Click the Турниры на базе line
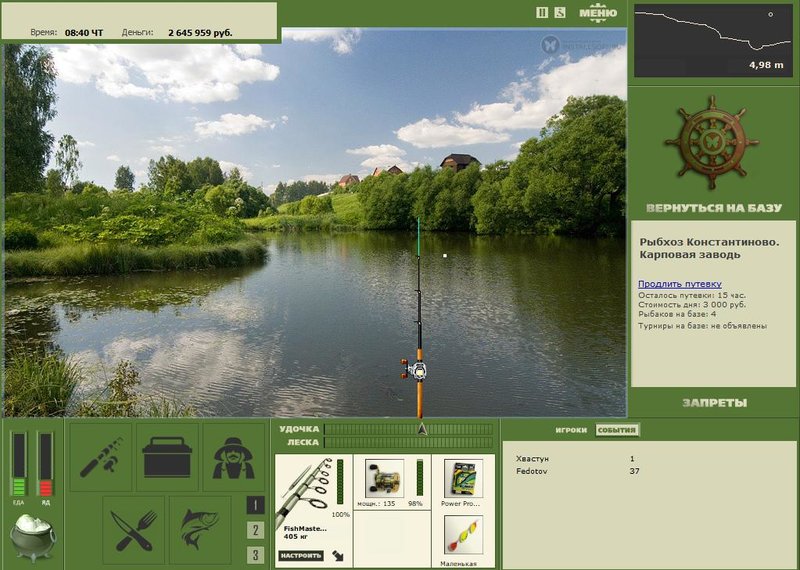Viewport: 800px width, 570px height. [702, 326]
